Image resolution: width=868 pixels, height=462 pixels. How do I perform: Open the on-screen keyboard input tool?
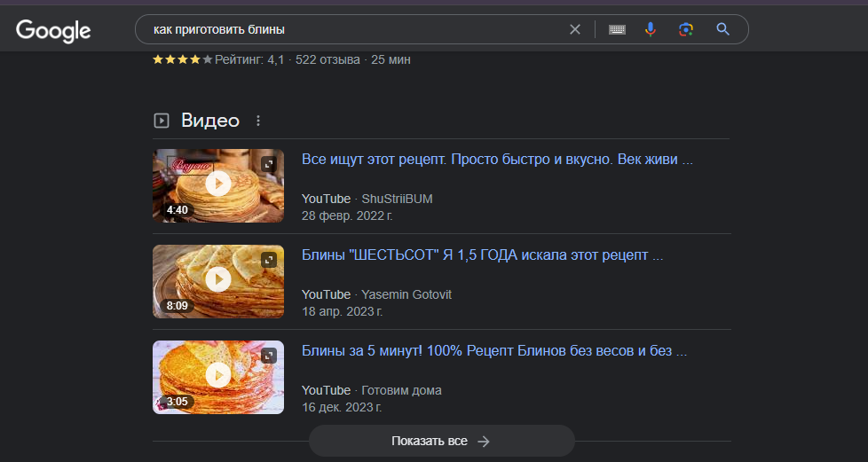[x=617, y=29]
